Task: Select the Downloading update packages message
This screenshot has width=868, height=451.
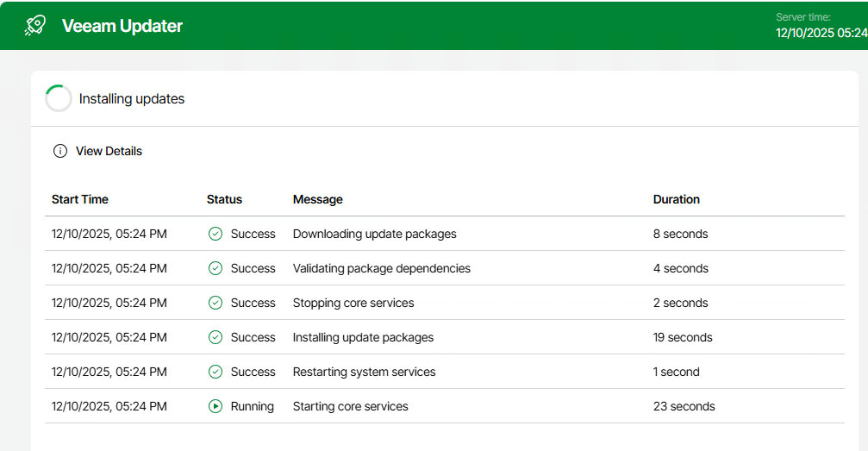Action: tap(375, 234)
